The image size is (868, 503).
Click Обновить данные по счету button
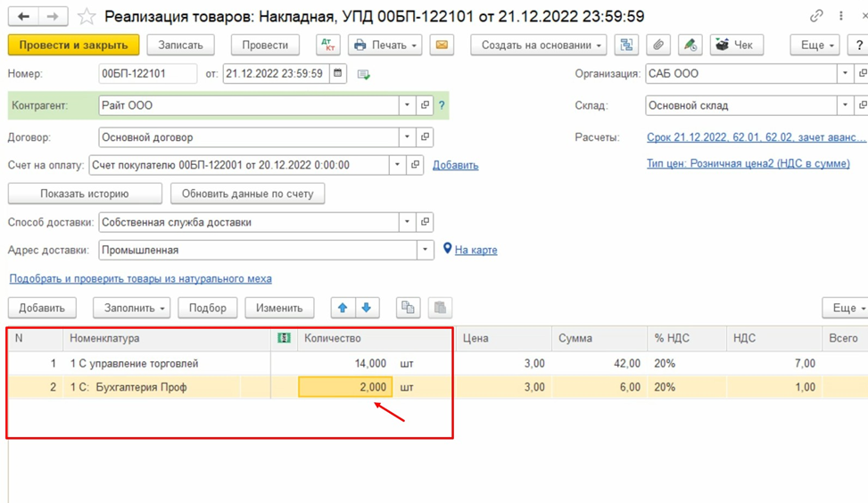point(247,194)
